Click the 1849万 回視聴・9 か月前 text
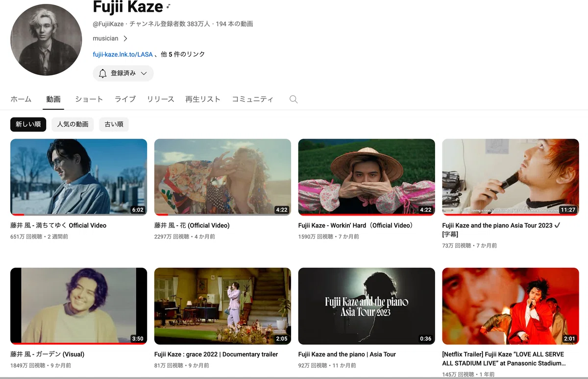 click(41, 365)
